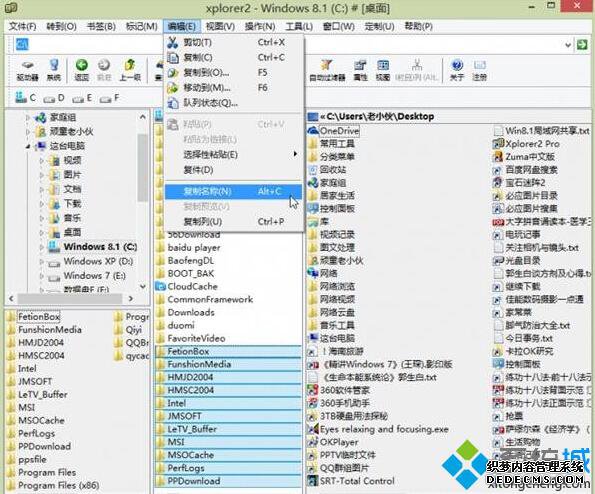The image size is (595, 494).
Task: Open the 视图(V) menu
Action: point(220,26)
